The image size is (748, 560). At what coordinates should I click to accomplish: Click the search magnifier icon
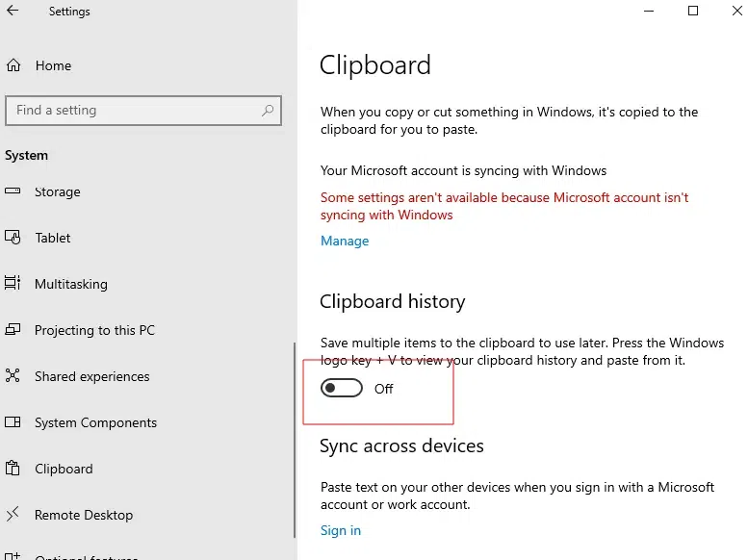(x=268, y=111)
